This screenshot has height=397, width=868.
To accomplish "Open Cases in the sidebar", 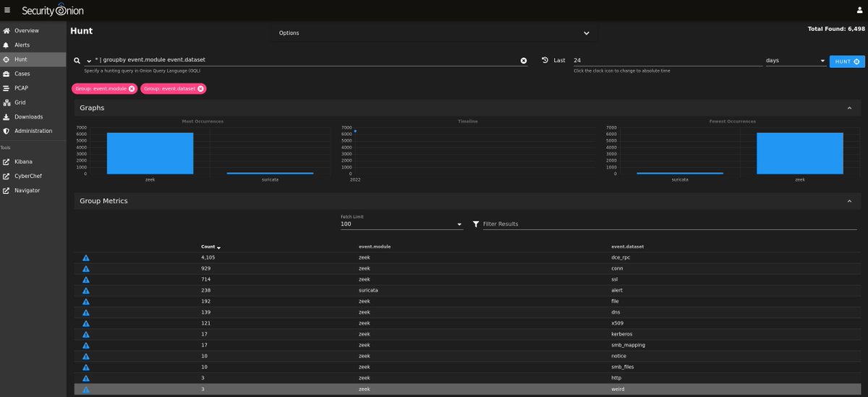I will tap(33, 74).
